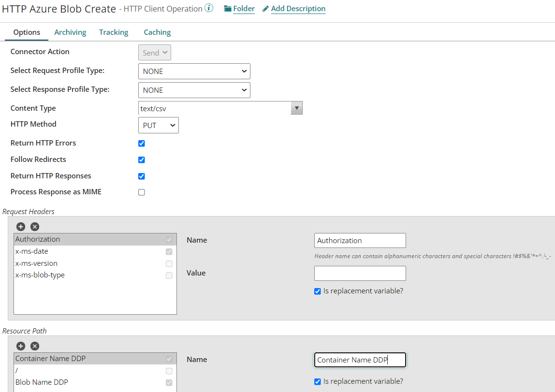Switch to the Archiving tab

click(x=70, y=32)
